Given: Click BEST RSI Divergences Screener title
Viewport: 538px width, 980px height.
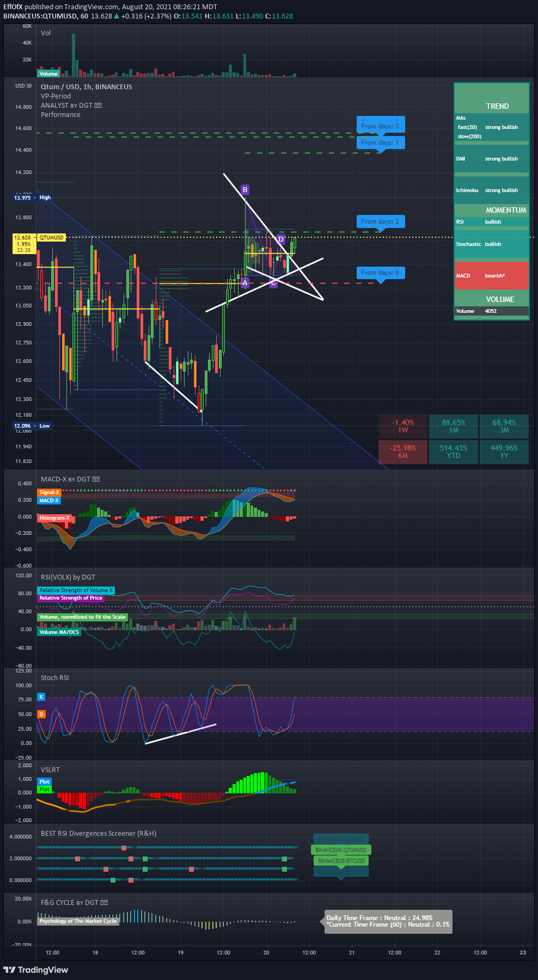Looking at the screenshot, I should (99, 833).
